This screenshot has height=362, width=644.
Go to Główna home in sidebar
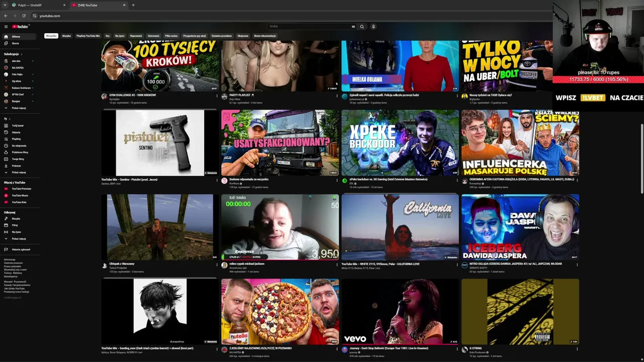coord(18,37)
